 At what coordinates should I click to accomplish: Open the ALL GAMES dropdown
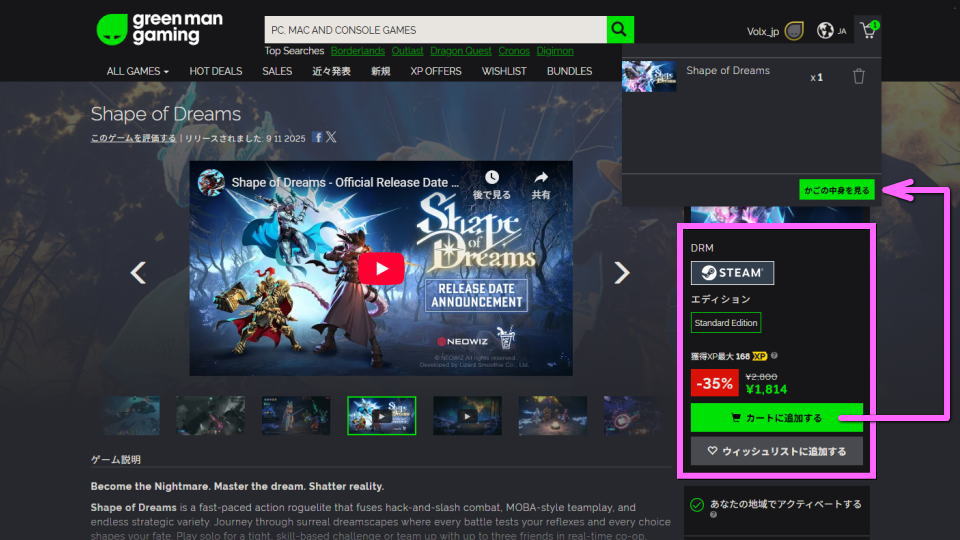(x=137, y=71)
